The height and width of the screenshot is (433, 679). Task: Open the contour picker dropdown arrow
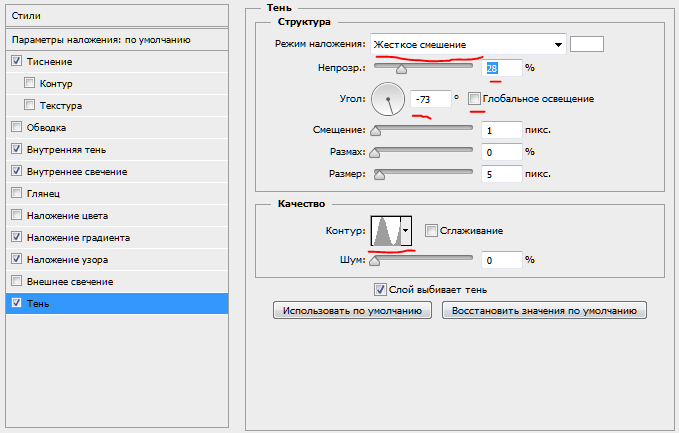[x=405, y=231]
